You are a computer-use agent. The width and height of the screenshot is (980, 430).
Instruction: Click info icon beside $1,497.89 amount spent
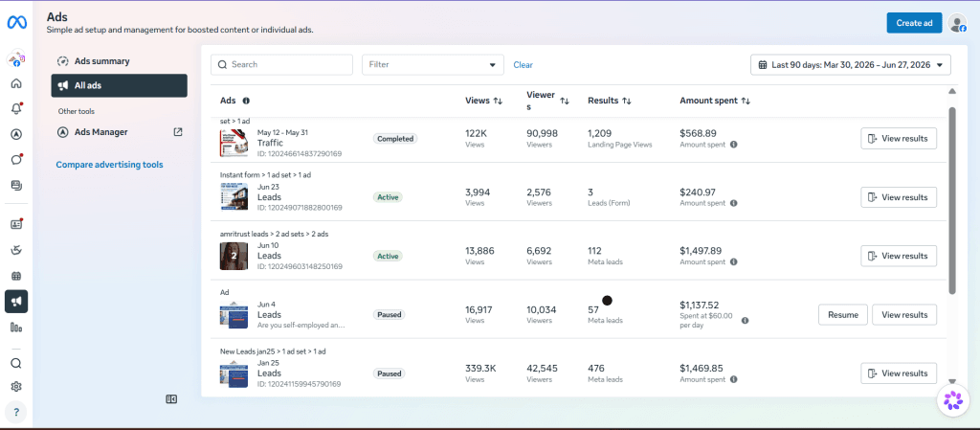click(733, 261)
